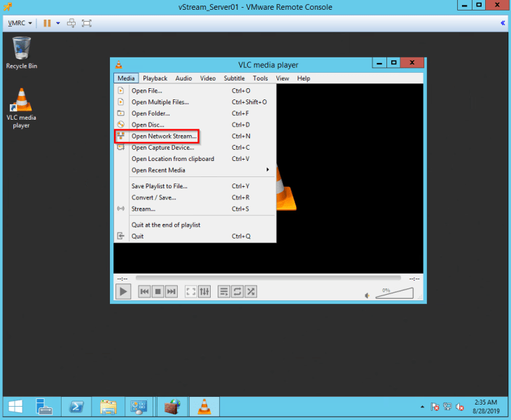511x420 pixels.
Task: Toggle random shuffle playback
Action: coord(251,291)
